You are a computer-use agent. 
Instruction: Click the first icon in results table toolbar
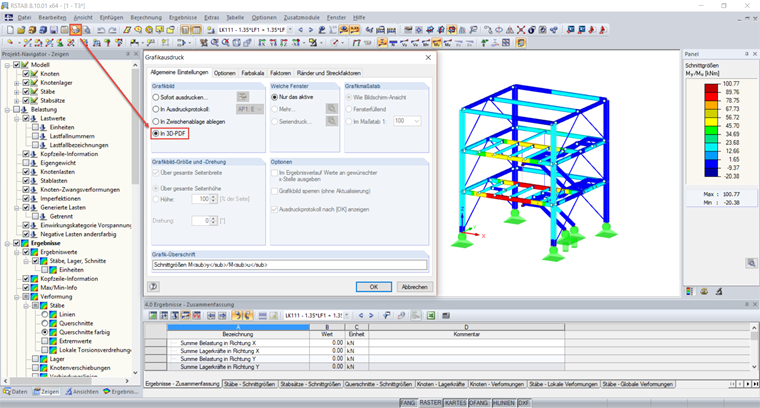click(153, 315)
